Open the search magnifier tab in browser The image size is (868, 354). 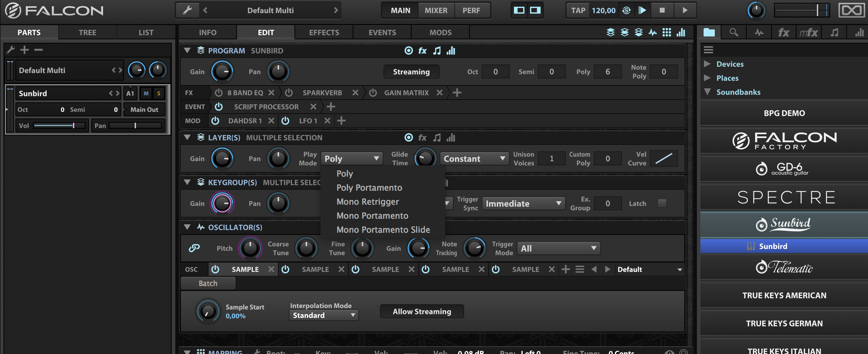pyautogui.click(x=734, y=33)
